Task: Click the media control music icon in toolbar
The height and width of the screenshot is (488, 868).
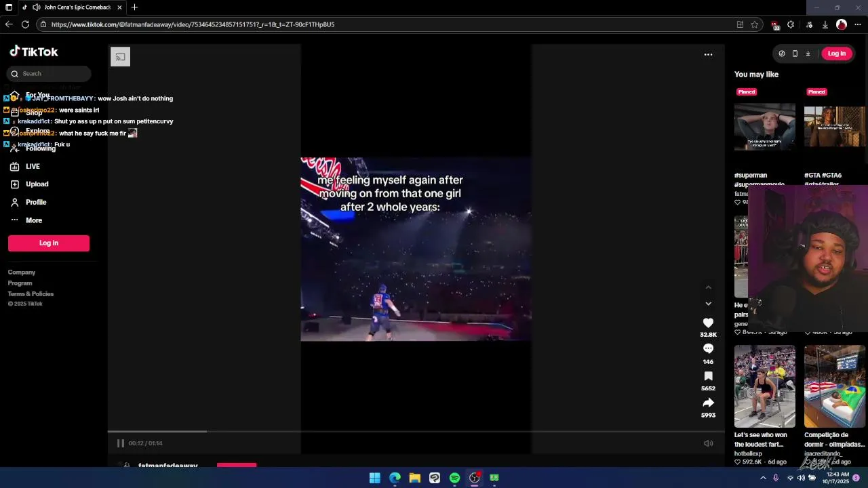Action: (809, 24)
